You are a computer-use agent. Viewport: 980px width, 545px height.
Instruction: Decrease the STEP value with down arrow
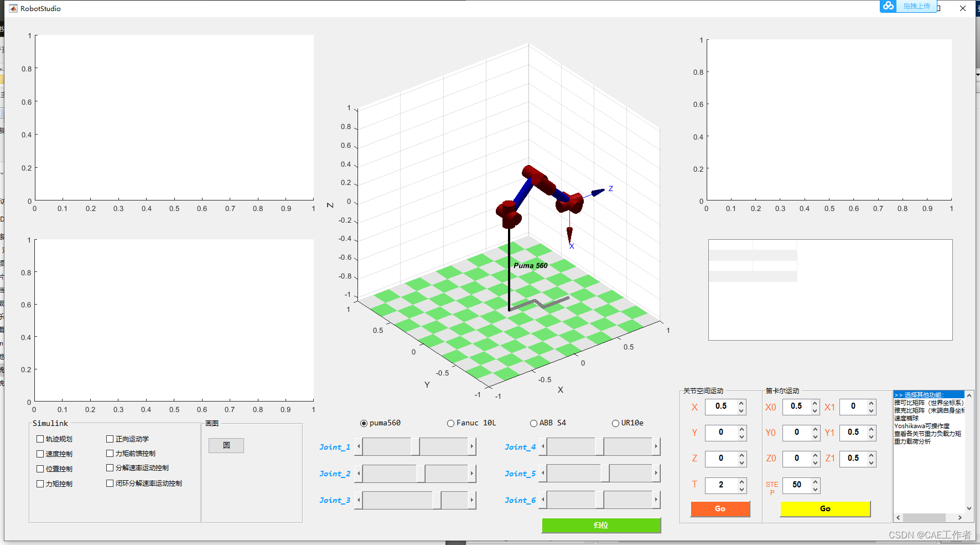815,490
